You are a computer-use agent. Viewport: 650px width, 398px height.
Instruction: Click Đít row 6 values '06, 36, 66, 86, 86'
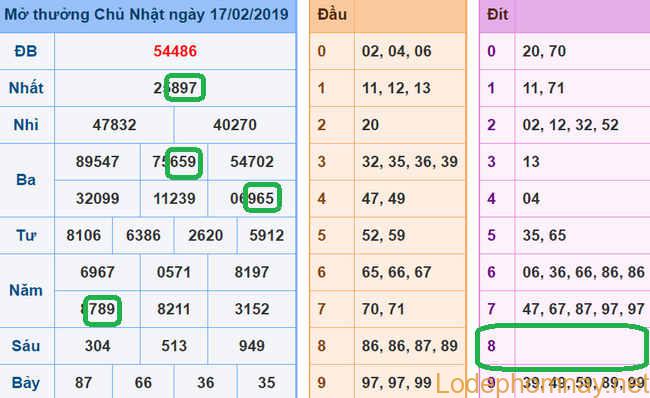[x=584, y=272]
